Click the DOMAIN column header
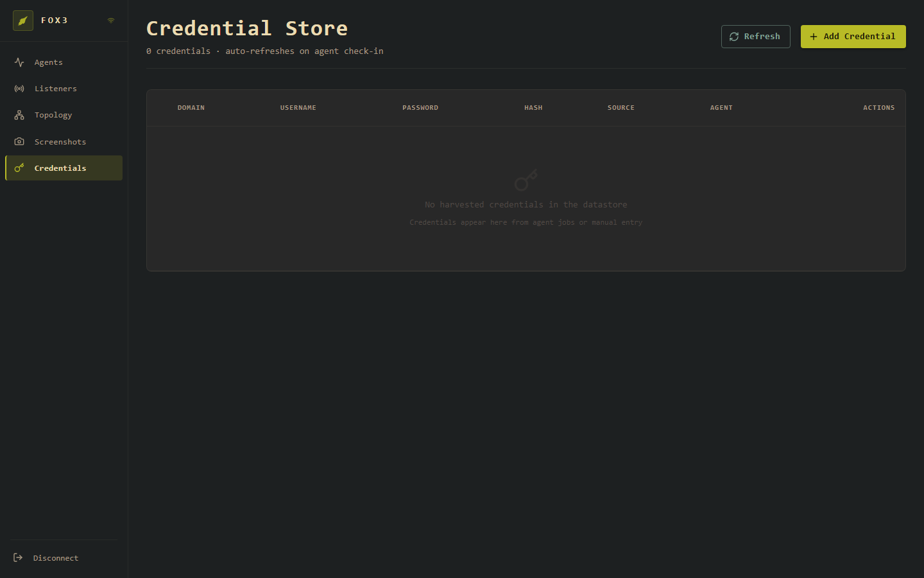This screenshot has height=578, width=924. [x=191, y=108]
